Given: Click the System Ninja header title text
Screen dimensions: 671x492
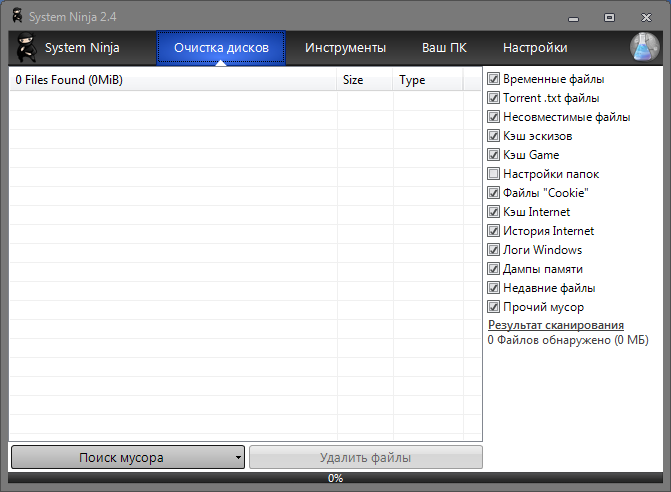Looking at the screenshot, I should coord(82,48).
